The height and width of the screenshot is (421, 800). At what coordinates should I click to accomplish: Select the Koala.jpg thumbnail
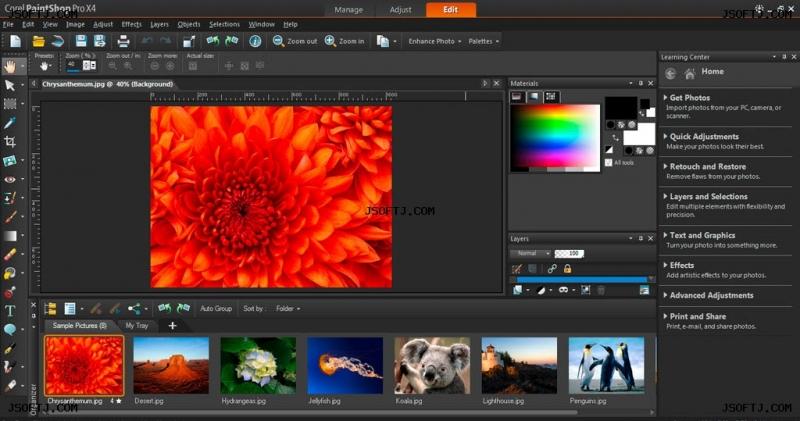point(432,364)
